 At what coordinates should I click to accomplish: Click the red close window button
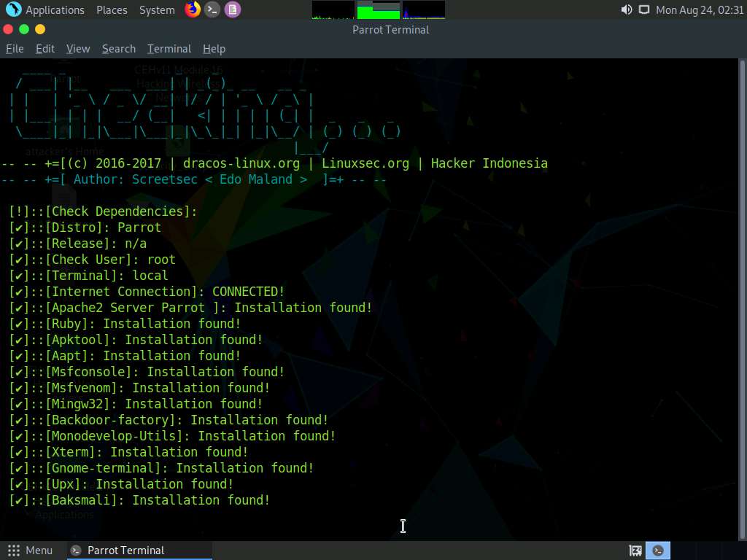[x=7, y=29]
